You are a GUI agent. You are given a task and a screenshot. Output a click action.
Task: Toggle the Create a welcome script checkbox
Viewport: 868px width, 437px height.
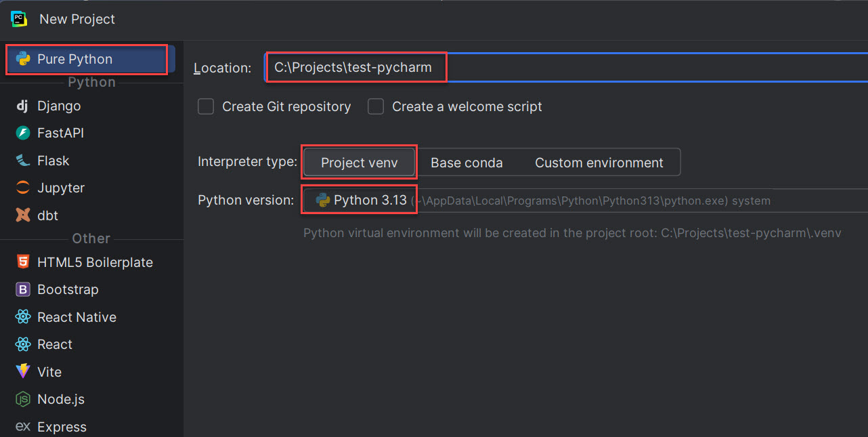point(376,106)
